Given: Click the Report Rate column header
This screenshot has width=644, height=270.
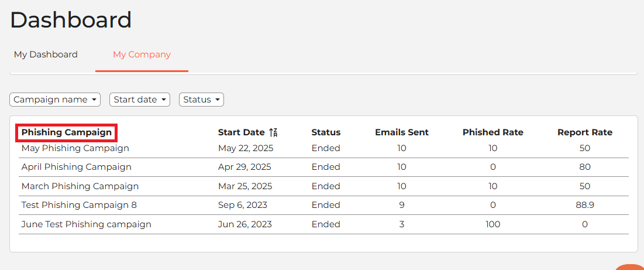Looking at the screenshot, I should coord(584,132).
